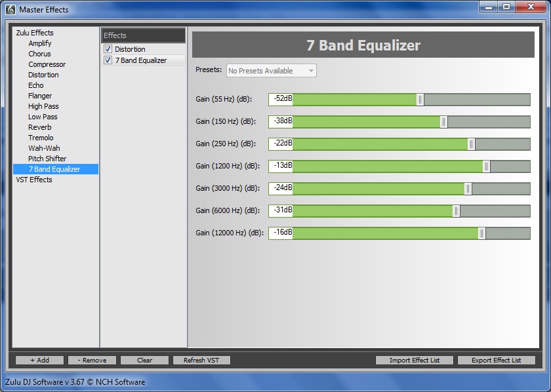Click the Gain (1200 Hz) value field
The width and height of the screenshot is (551, 392).
281,167
